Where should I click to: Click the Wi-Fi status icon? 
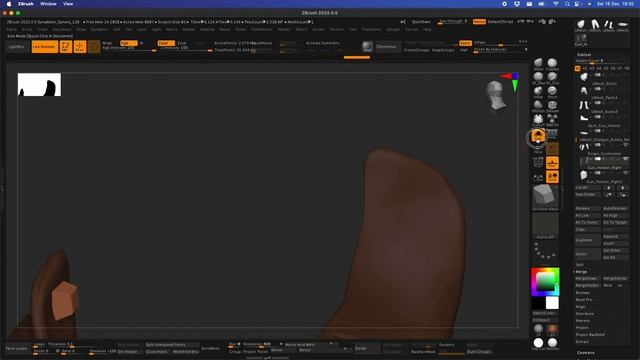[x=556, y=4]
